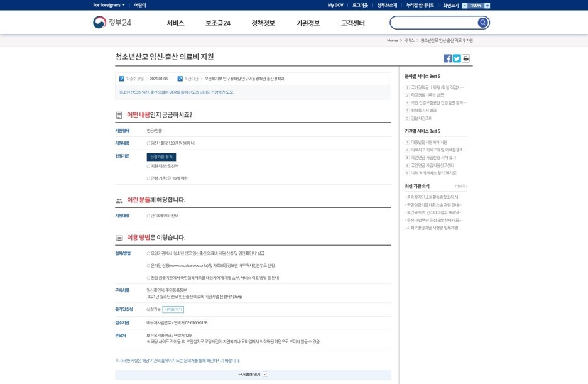Click the 보건복지콜센터 / 연락처 129 text

click(x=169, y=335)
